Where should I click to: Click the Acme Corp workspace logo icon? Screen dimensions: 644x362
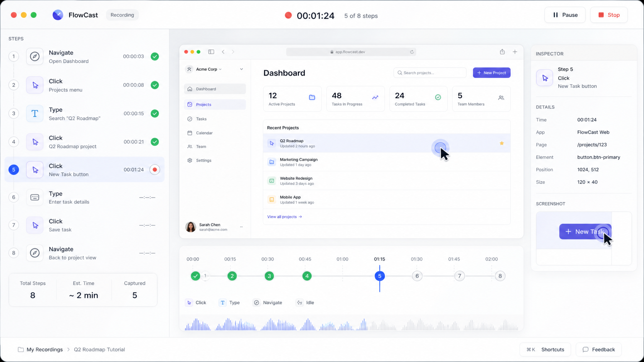pyautogui.click(x=189, y=69)
